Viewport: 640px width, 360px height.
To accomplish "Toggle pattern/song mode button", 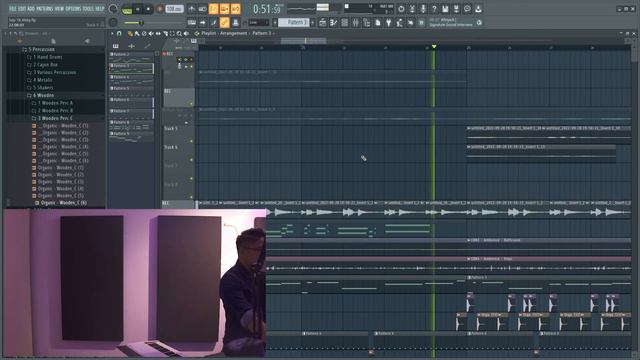I will [x=127, y=9].
